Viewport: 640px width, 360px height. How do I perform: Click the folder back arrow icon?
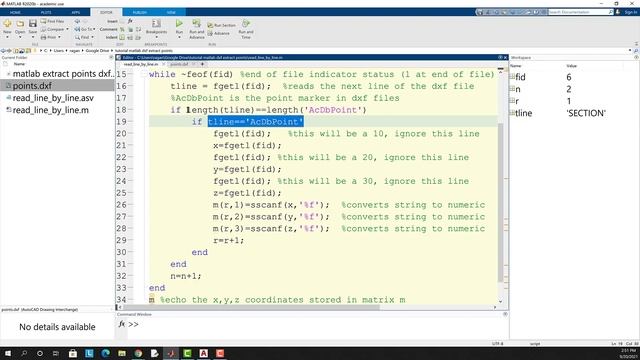[3, 51]
